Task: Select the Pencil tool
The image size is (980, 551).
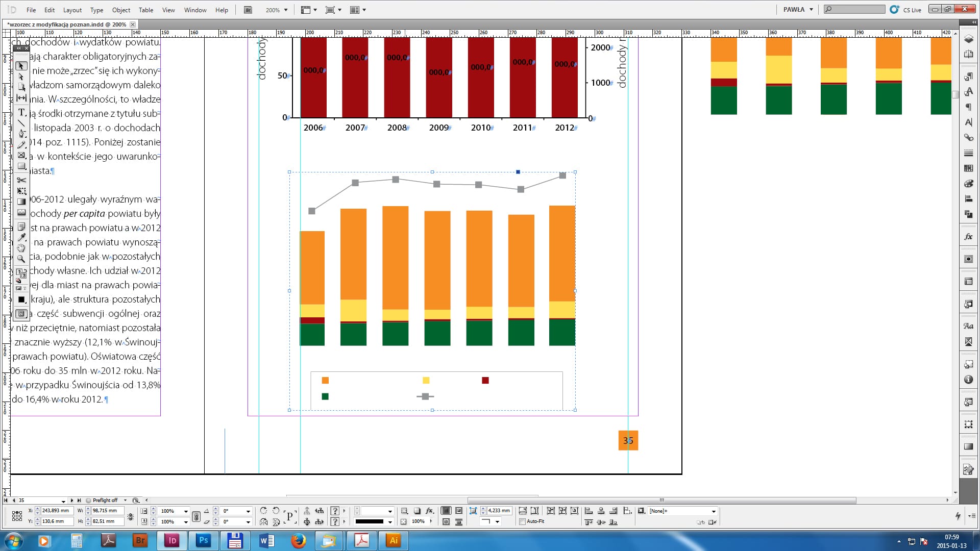Action: point(21,145)
